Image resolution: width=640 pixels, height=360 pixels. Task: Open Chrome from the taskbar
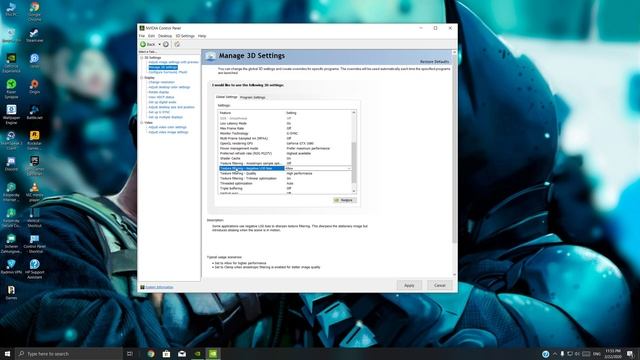[x=151, y=354]
